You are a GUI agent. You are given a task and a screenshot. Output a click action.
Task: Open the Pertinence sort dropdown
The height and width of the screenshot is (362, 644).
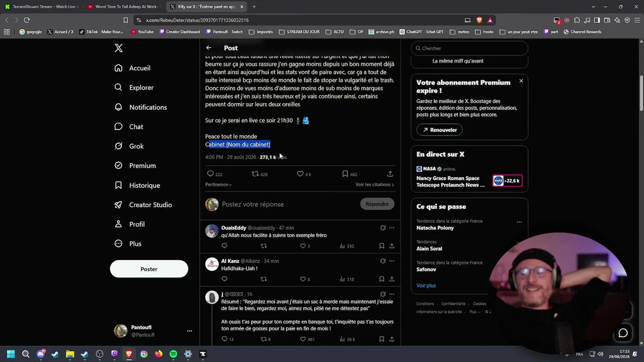[x=218, y=185]
